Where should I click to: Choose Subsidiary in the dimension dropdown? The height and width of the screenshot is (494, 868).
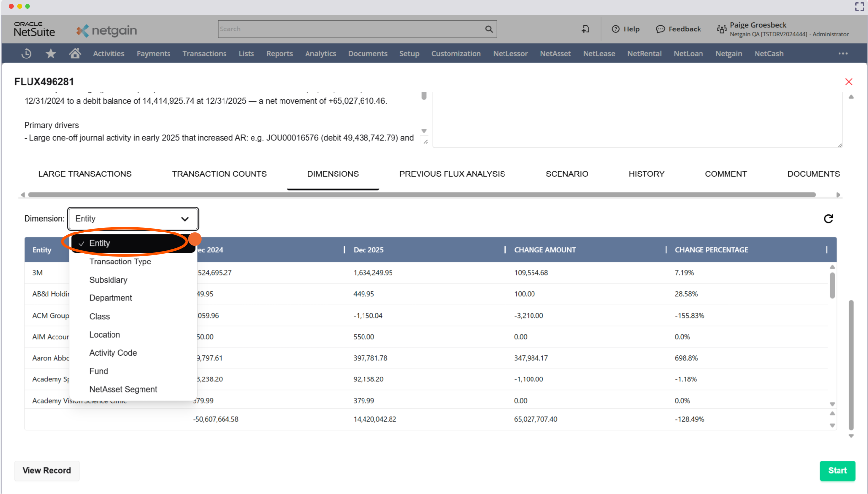tap(109, 280)
